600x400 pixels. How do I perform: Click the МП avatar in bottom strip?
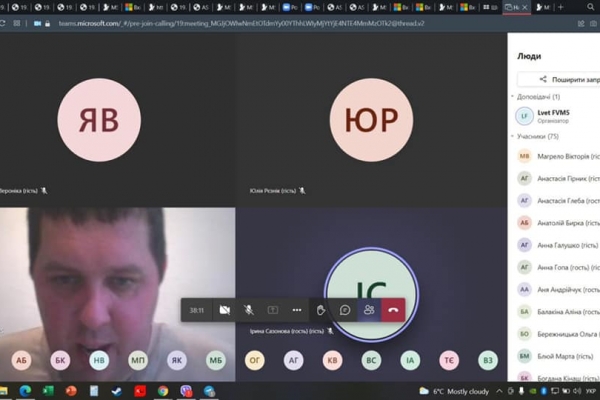pos(138,360)
